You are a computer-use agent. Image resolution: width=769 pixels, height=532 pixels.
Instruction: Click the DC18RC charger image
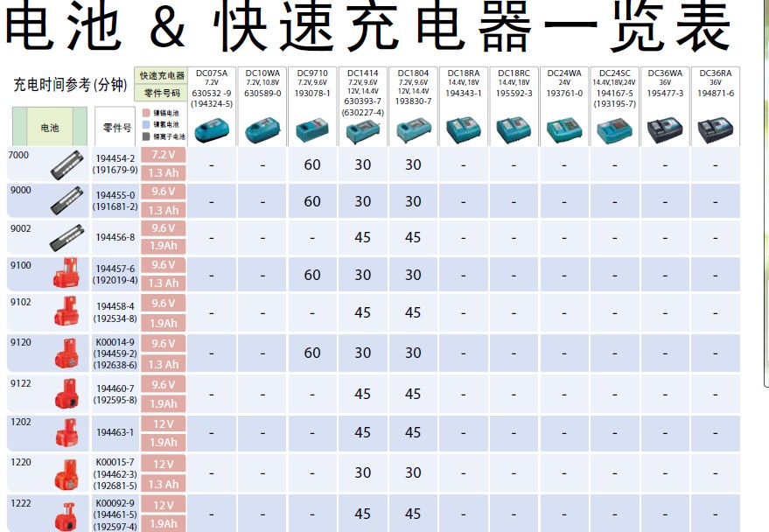point(514,130)
